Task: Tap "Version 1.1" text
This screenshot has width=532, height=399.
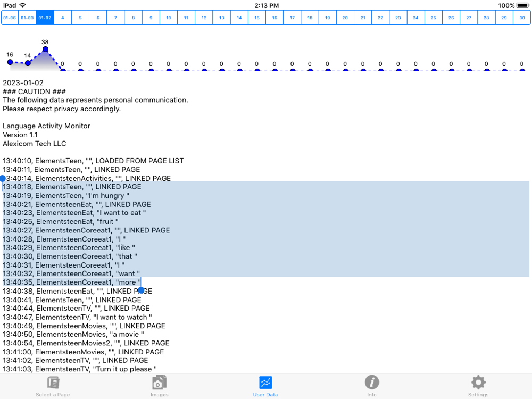Action: pos(20,135)
